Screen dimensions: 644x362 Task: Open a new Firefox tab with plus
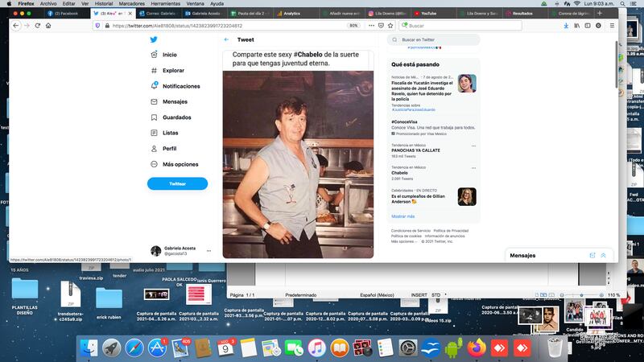600,13
